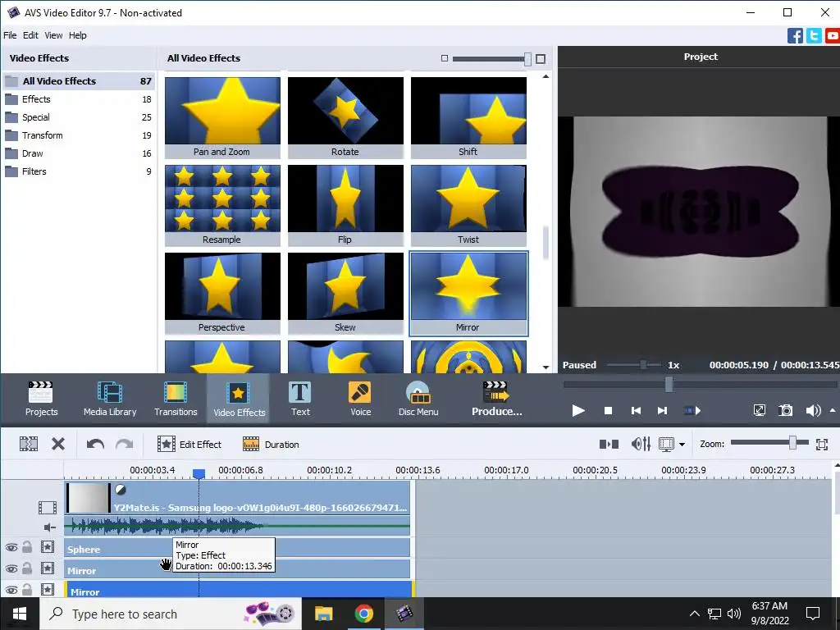Stop the preview playback
The width and height of the screenshot is (840, 630).
click(608, 411)
